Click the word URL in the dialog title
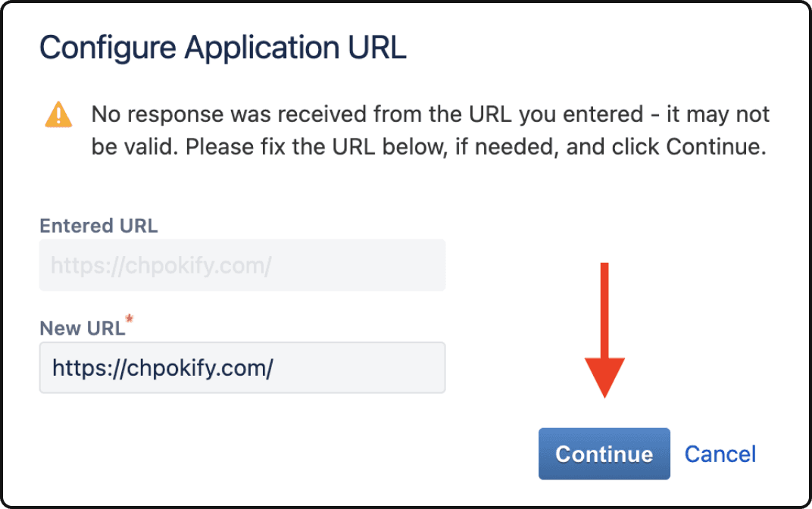The height and width of the screenshot is (509, 812). point(377,48)
